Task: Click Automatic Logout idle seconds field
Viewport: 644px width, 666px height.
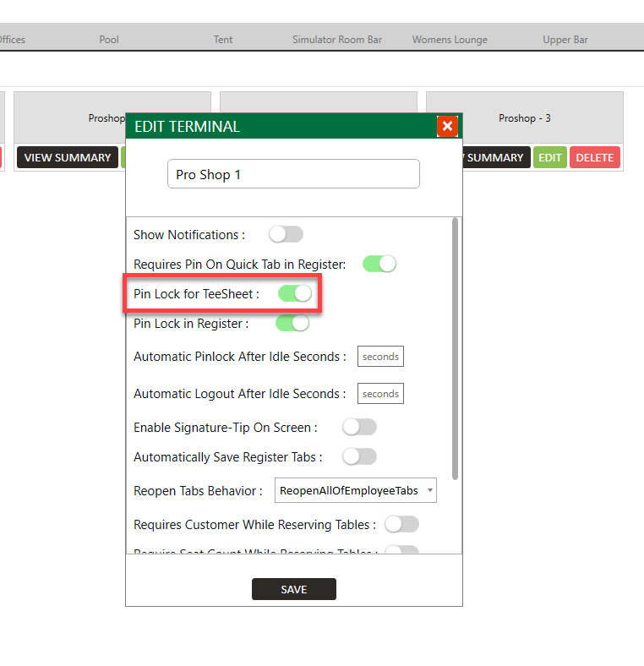Action: click(x=380, y=394)
